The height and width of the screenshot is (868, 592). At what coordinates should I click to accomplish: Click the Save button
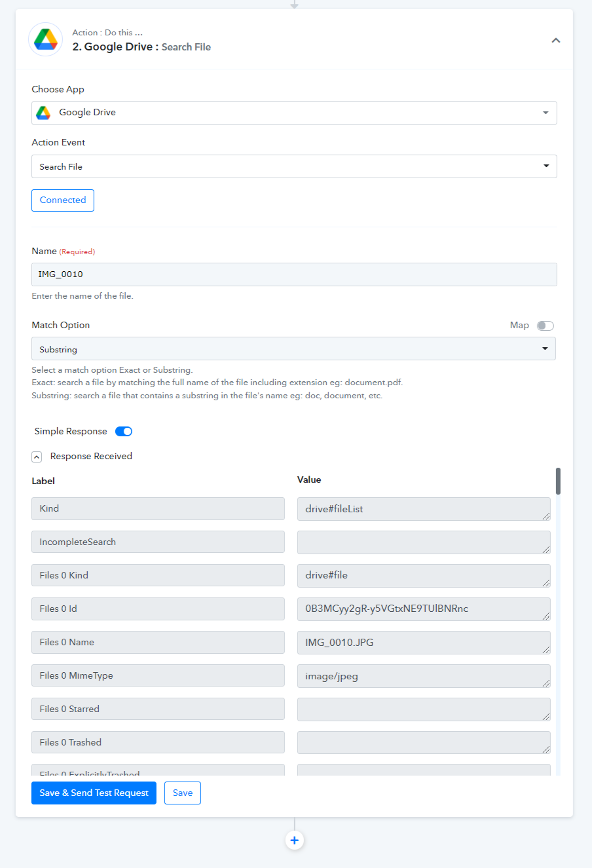183,793
